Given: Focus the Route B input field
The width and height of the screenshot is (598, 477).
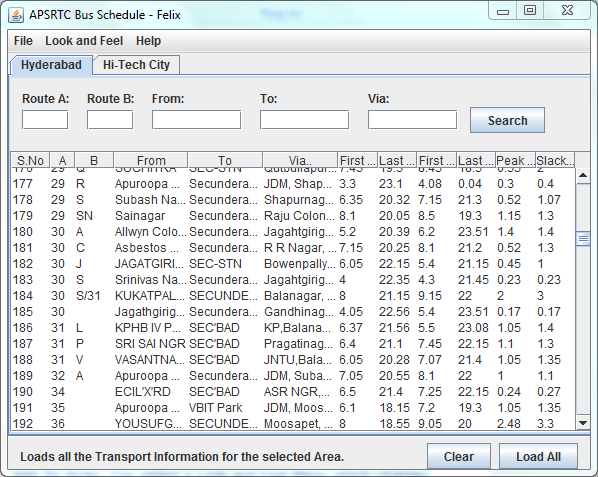Looking at the screenshot, I should coord(110,120).
